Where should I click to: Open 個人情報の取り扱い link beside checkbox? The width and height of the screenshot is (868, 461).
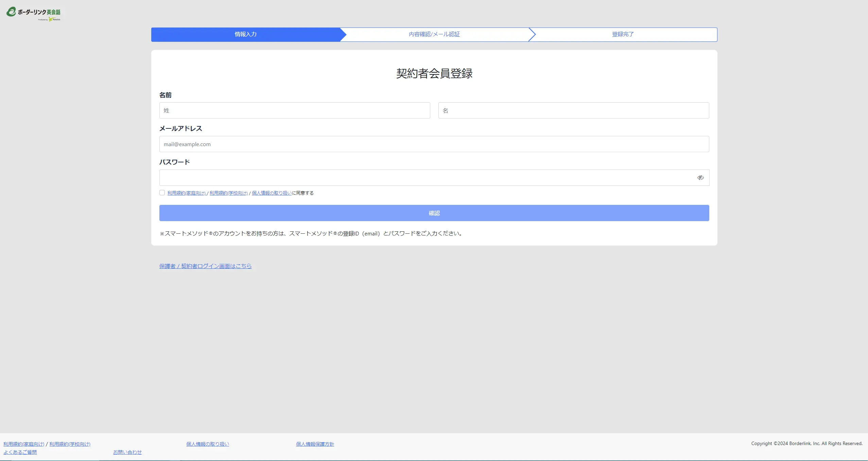(272, 193)
